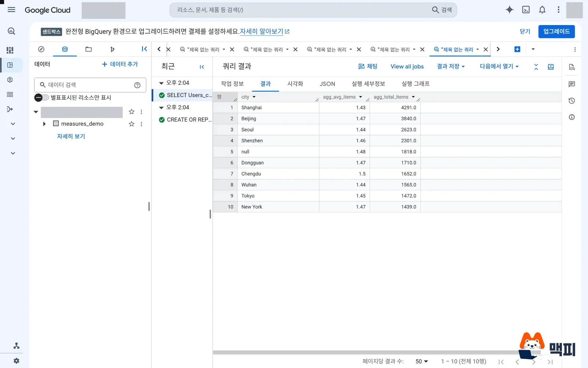Switch to the compass explorer pane icon
Viewport: 588px width, 368px height.
pyautogui.click(x=41, y=49)
